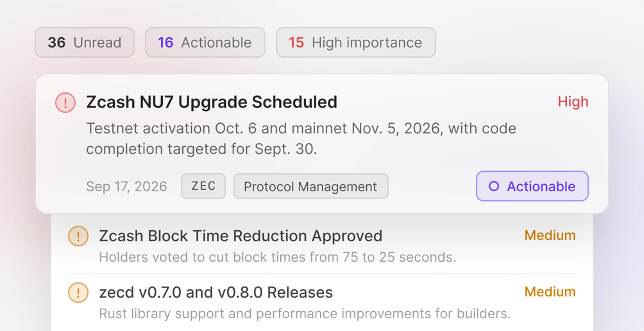
Task: Click the Testnet activation description text
Action: click(x=301, y=139)
